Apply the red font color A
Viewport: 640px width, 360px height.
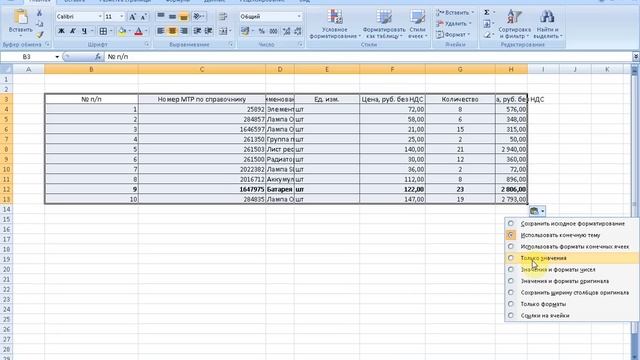(x=138, y=31)
